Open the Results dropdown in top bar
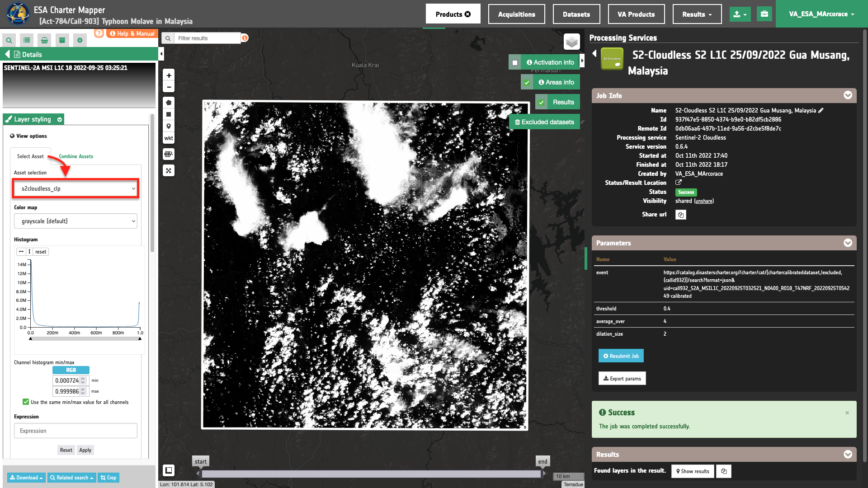The height and width of the screenshot is (488, 868). tap(697, 14)
